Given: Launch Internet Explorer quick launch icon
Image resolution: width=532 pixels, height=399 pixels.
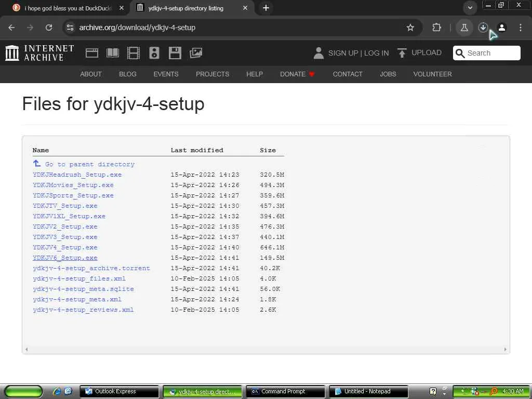Looking at the screenshot, I should (57, 392).
